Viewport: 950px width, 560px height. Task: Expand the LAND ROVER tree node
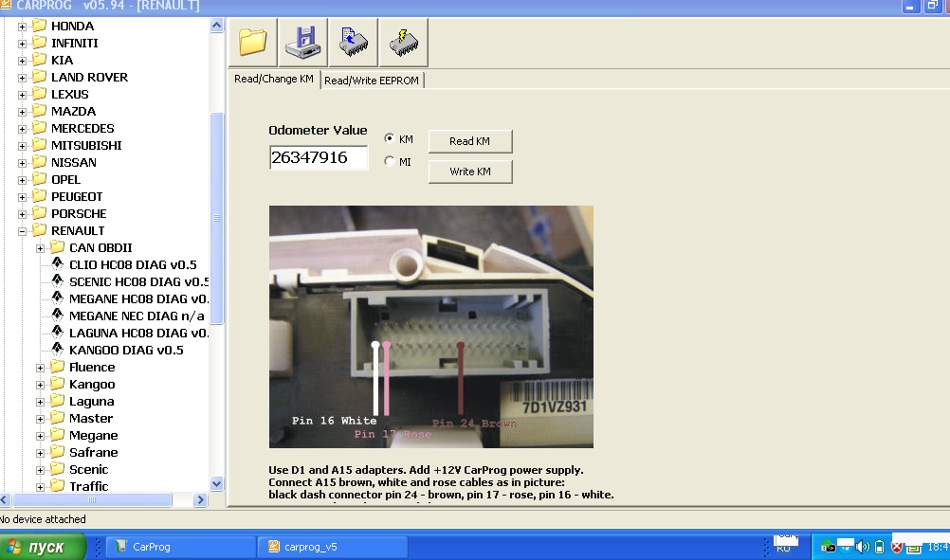[22, 78]
